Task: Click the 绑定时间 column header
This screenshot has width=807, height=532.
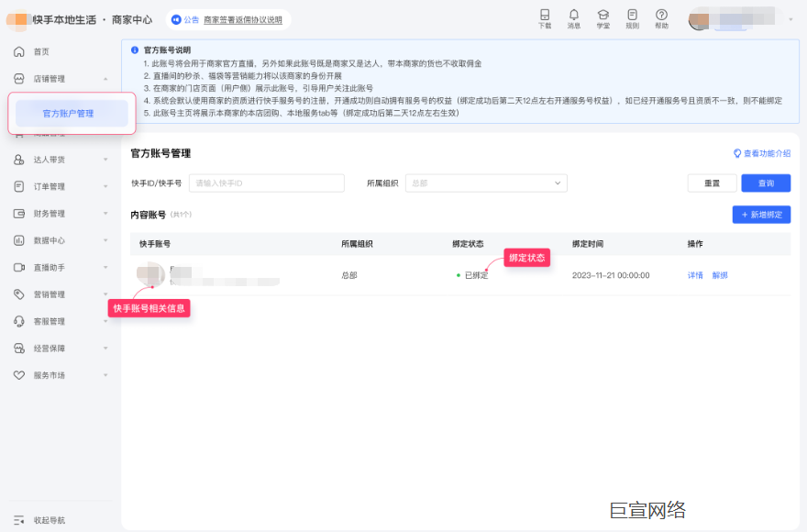Action: 588,244
